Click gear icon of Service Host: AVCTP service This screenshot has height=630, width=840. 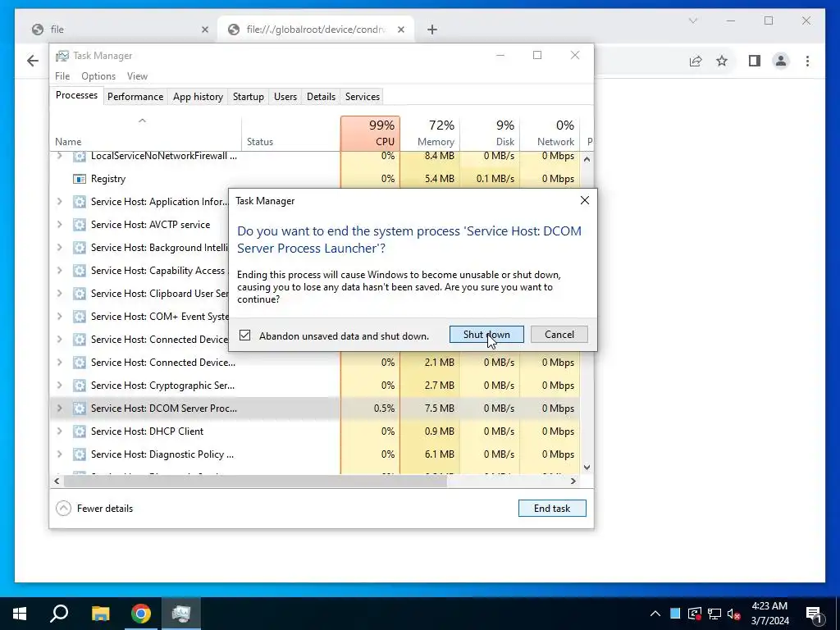point(80,225)
